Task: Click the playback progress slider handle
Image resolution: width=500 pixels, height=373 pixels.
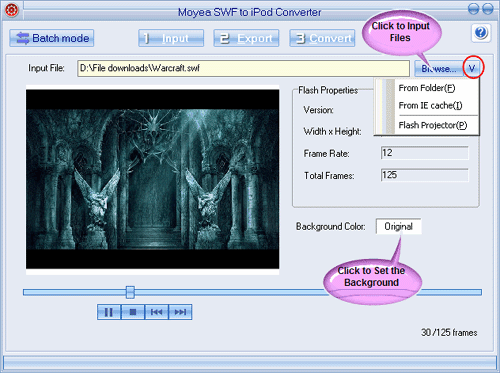Action: (130, 292)
